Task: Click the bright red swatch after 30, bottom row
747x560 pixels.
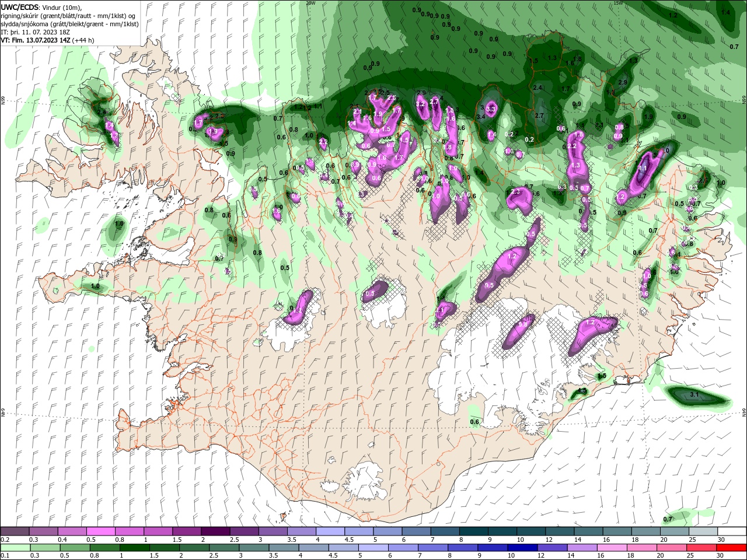Action: tap(731, 548)
